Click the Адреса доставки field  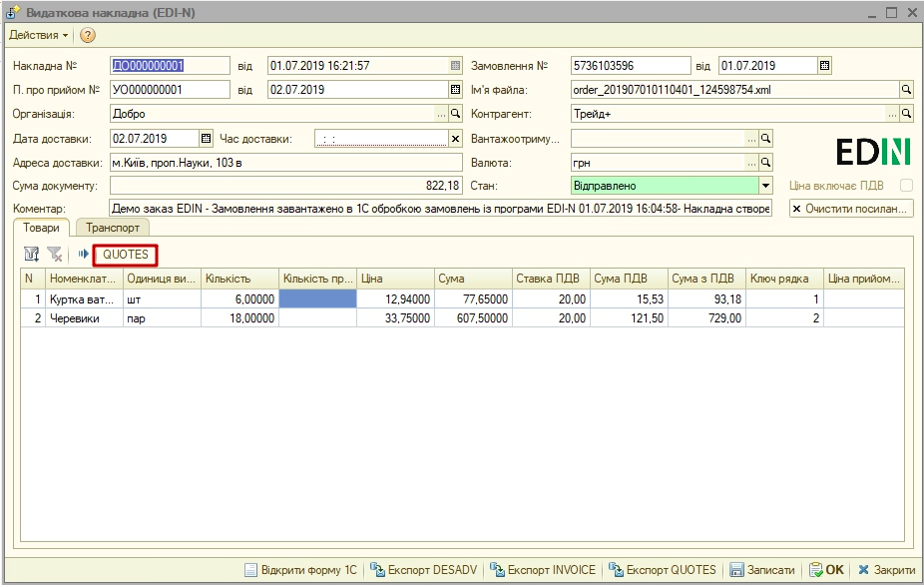coord(285,163)
